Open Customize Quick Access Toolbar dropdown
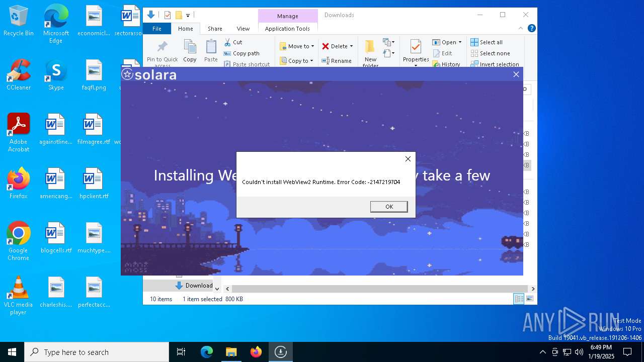Viewport: 644px width, 362px height. [x=188, y=16]
